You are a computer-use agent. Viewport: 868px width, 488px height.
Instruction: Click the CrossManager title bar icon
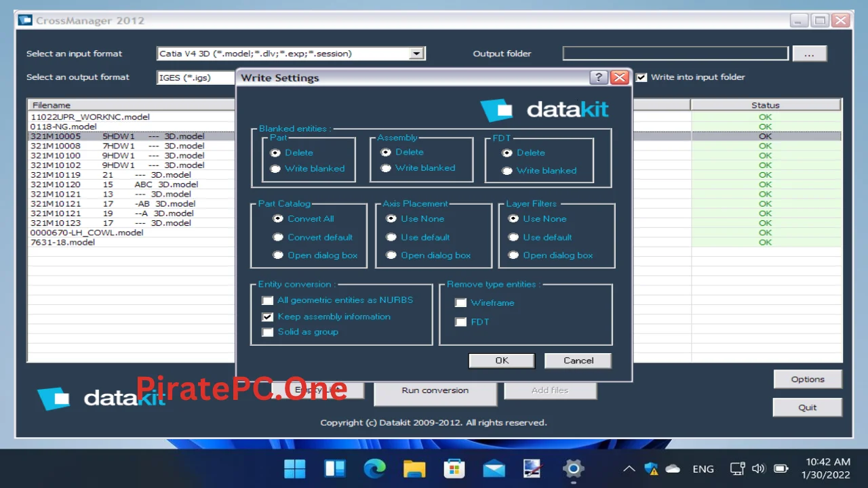point(25,20)
